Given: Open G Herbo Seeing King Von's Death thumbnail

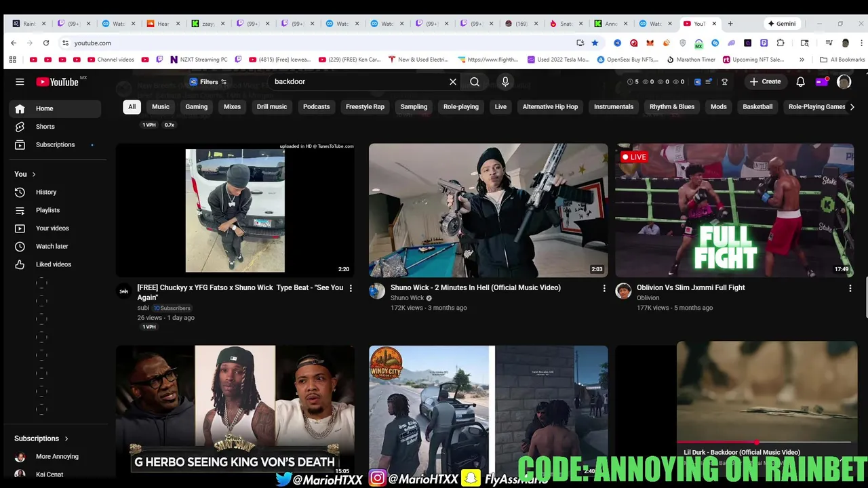Looking at the screenshot, I should pos(235,412).
